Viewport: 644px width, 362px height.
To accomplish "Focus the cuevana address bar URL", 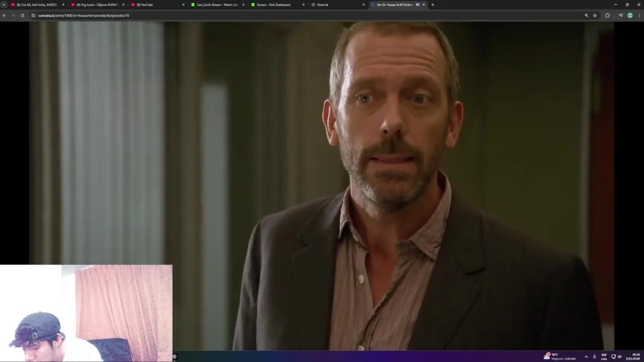I will coord(84,16).
